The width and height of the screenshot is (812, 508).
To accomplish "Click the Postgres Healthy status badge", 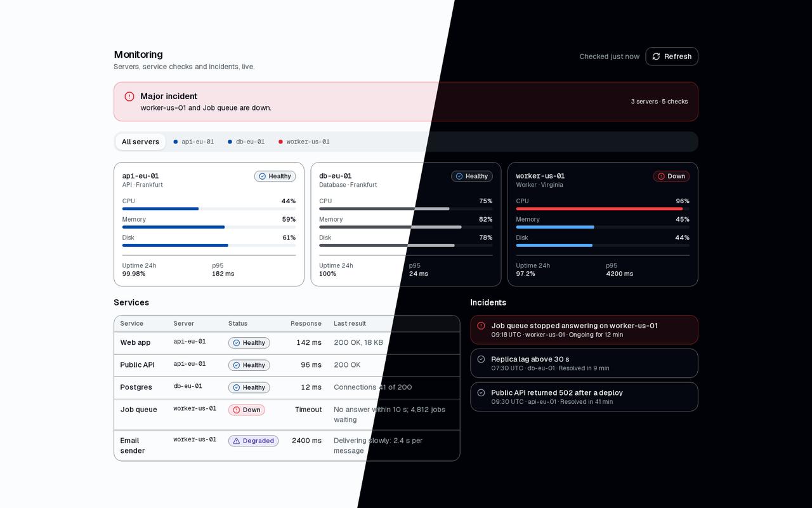I will 249,387.
